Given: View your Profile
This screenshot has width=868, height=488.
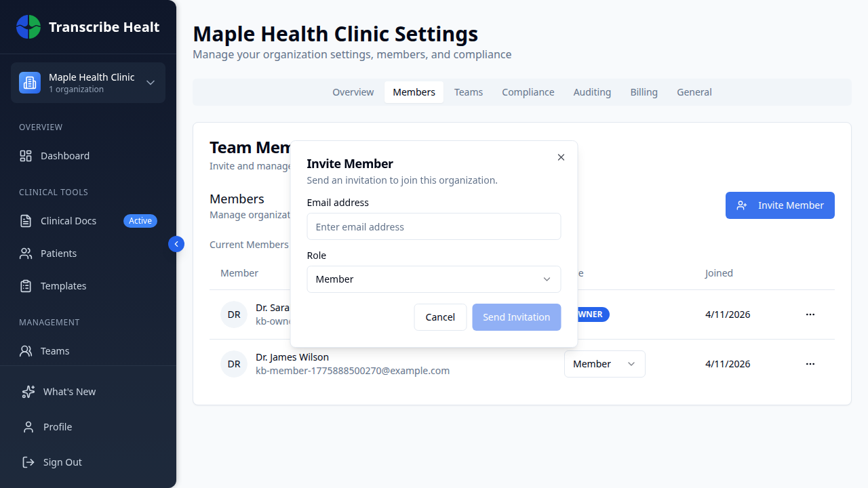Looking at the screenshot, I should (x=58, y=426).
